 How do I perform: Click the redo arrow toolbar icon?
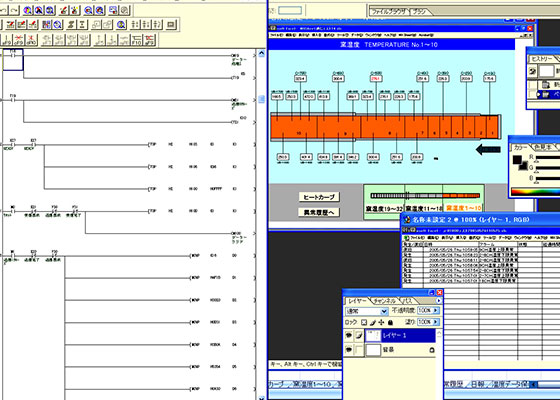[14, 10]
